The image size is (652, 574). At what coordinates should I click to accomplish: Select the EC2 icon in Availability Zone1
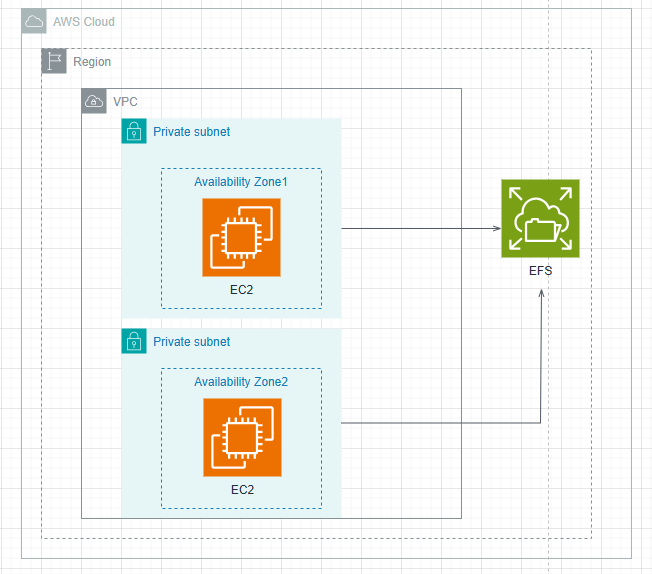click(x=241, y=237)
